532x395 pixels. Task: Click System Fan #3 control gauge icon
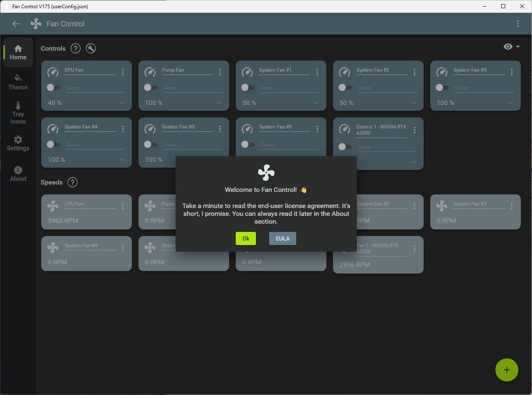tap(442, 72)
